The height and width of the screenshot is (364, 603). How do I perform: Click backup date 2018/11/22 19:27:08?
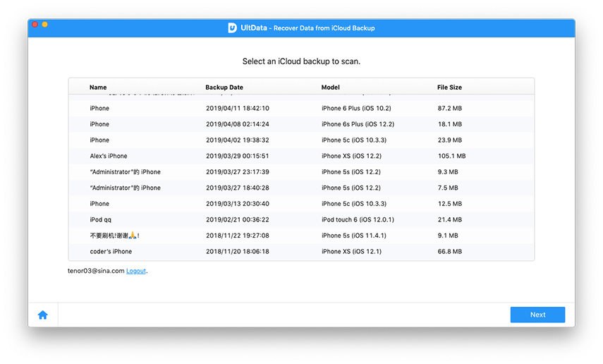pyautogui.click(x=237, y=236)
